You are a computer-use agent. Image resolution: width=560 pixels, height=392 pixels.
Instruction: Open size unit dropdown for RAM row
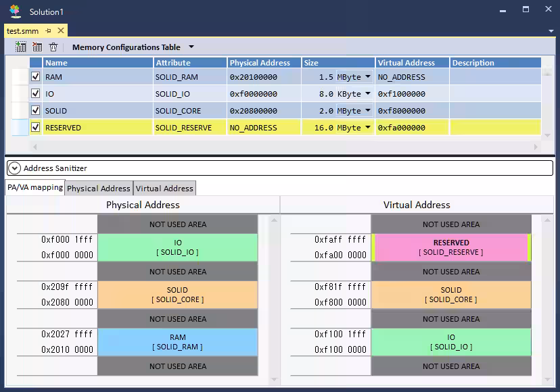tap(367, 77)
